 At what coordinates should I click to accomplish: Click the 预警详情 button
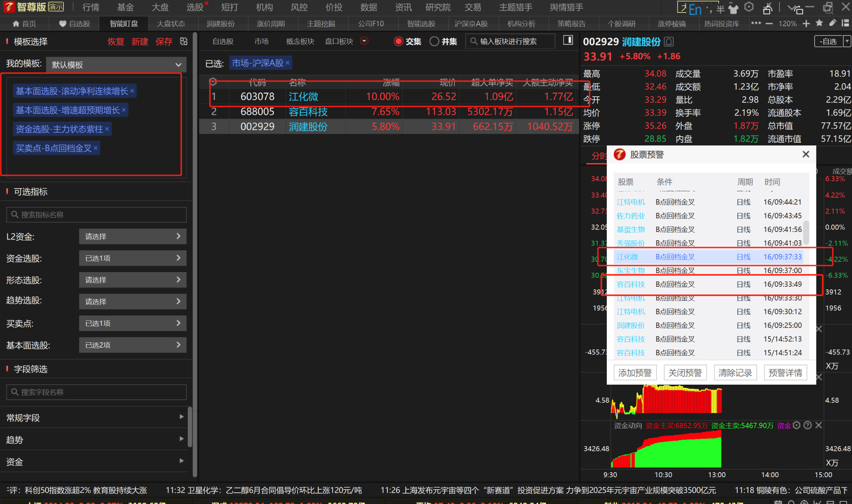(785, 373)
